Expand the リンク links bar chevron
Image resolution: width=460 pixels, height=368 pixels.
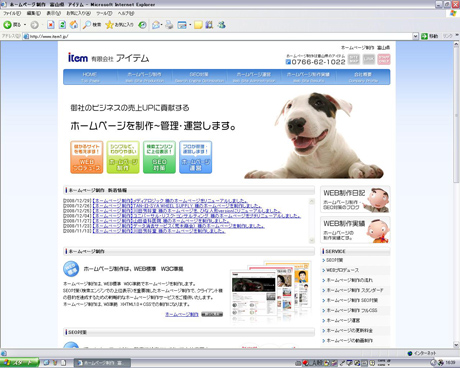coord(457,35)
